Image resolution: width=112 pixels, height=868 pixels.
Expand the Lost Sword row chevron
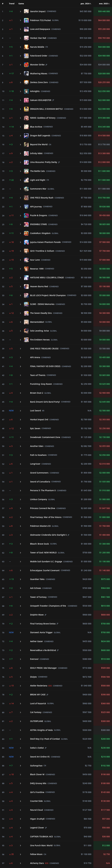(x=21, y=411)
